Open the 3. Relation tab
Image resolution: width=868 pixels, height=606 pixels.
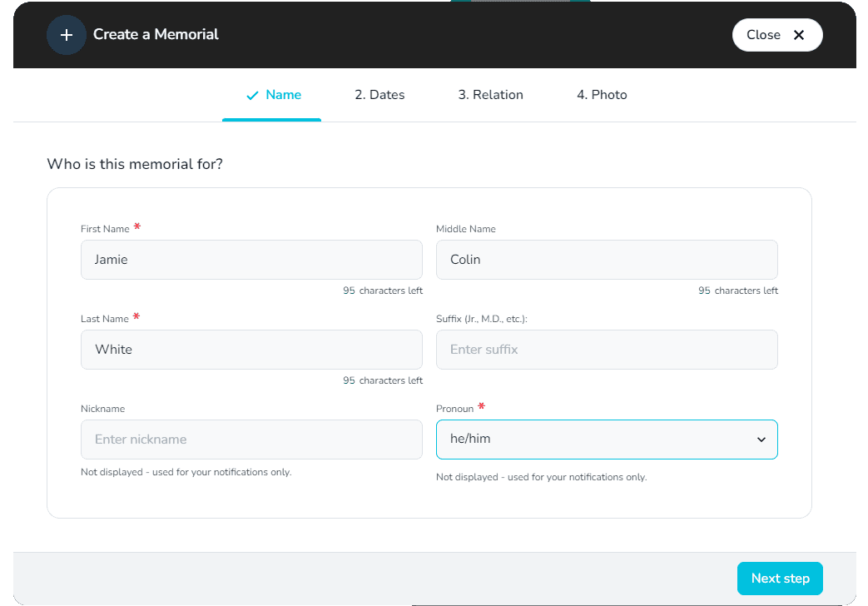click(x=490, y=95)
